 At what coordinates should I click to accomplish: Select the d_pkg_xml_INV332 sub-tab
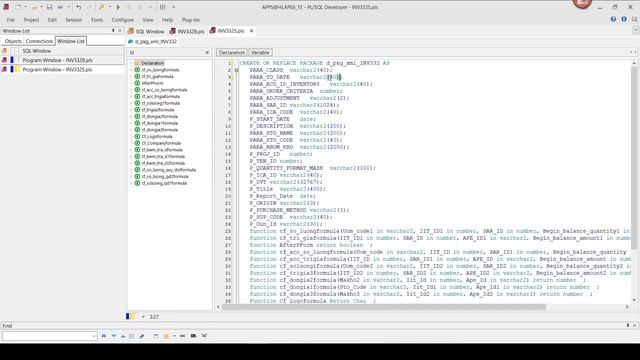(x=152, y=42)
